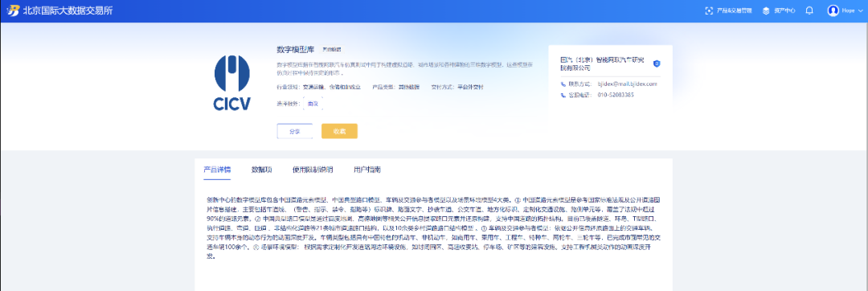Open the 数据项 tab
Image resolution: width=868 pixels, height=291 pixels.
pos(261,170)
